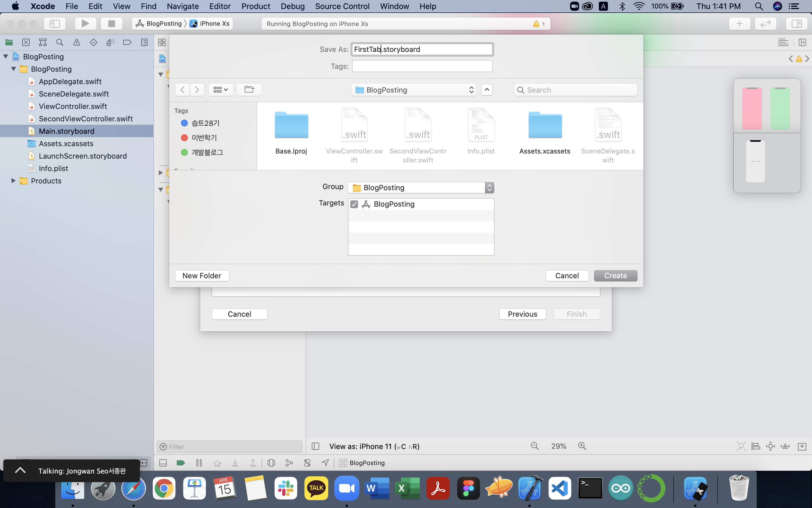Hide the debug area toggle button
Image resolution: width=812 pixels, height=508 pixels.
163,463
